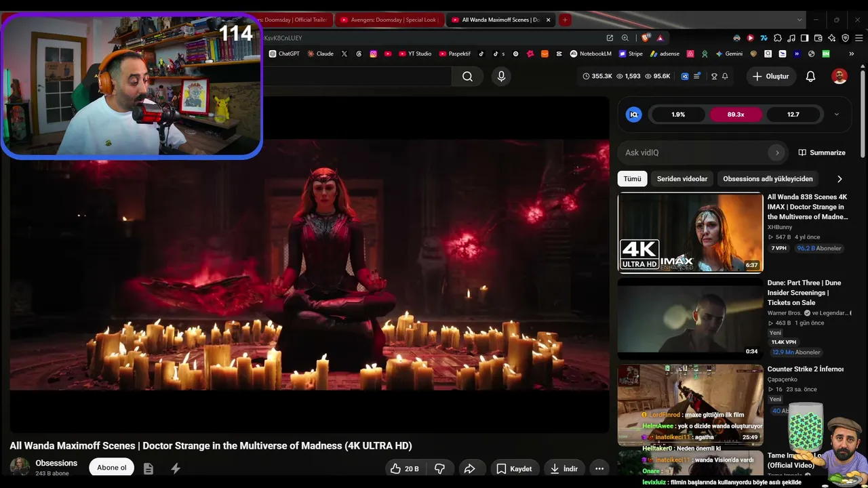Open the NotebookLM bookmark
The width and height of the screenshot is (868, 488).
tap(591, 54)
